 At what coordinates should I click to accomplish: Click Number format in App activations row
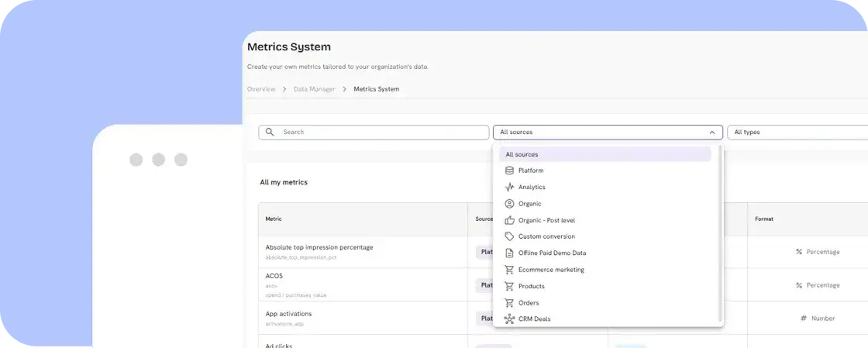click(823, 319)
